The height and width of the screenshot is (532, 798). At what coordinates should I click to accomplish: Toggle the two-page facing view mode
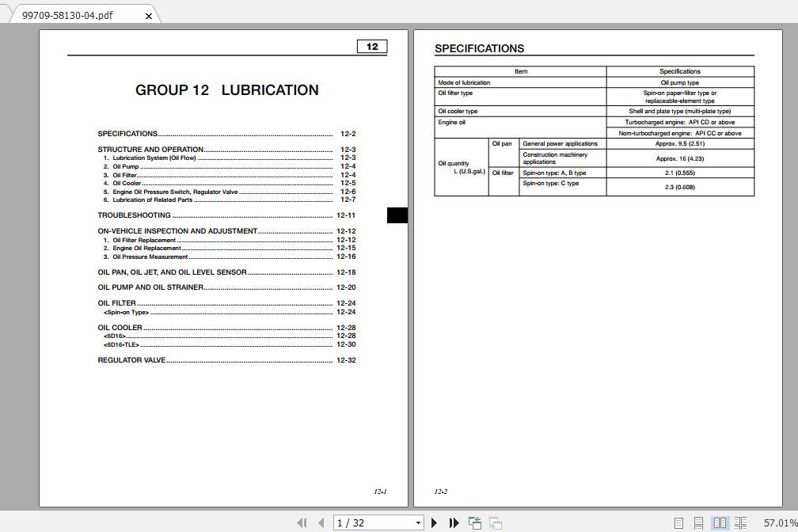(x=720, y=522)
